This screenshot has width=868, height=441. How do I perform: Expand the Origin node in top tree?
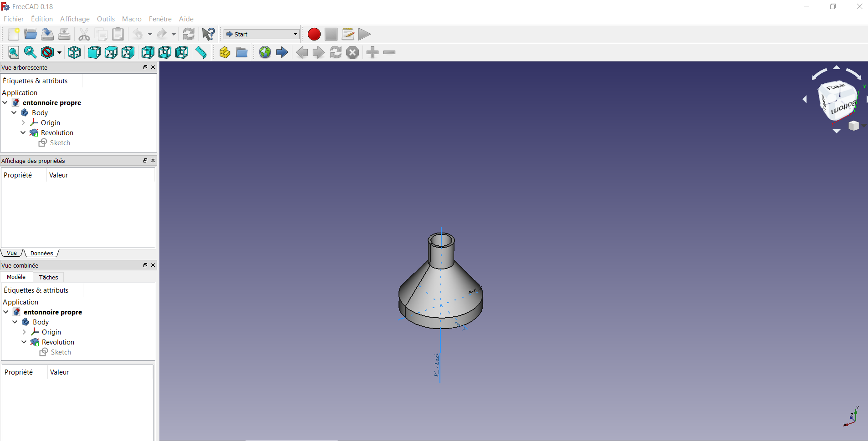(x=23, y=123)
